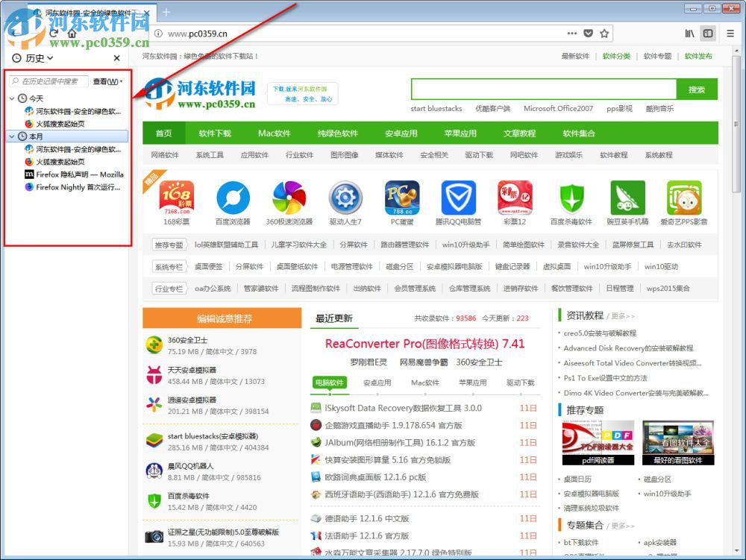Click the green 搜索 search button

click(695, 89)
